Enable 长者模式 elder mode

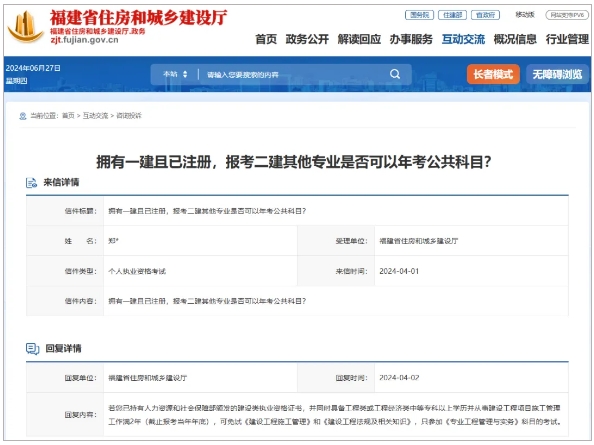pyautogui.click(x=493, y=74)
